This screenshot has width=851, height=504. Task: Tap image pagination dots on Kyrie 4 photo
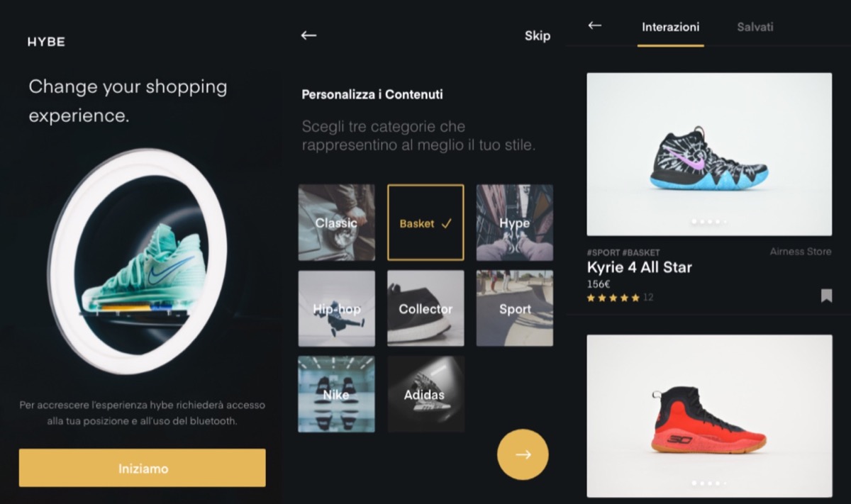709,222
